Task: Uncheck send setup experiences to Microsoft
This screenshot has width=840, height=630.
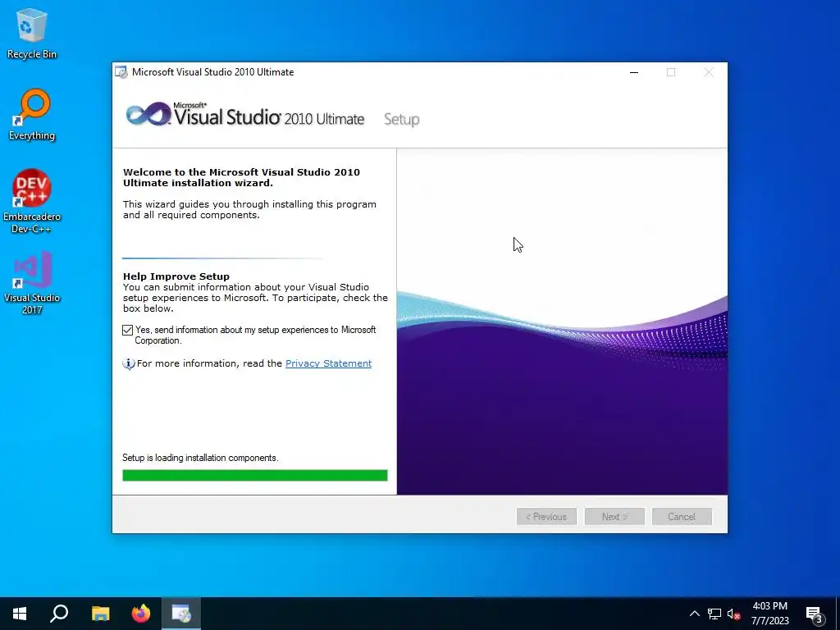Action: point(127,330)
